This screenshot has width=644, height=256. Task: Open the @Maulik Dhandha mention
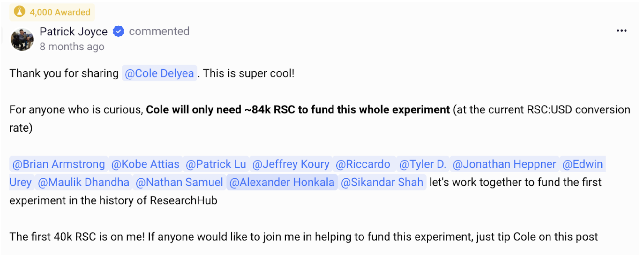coord(83,182)
